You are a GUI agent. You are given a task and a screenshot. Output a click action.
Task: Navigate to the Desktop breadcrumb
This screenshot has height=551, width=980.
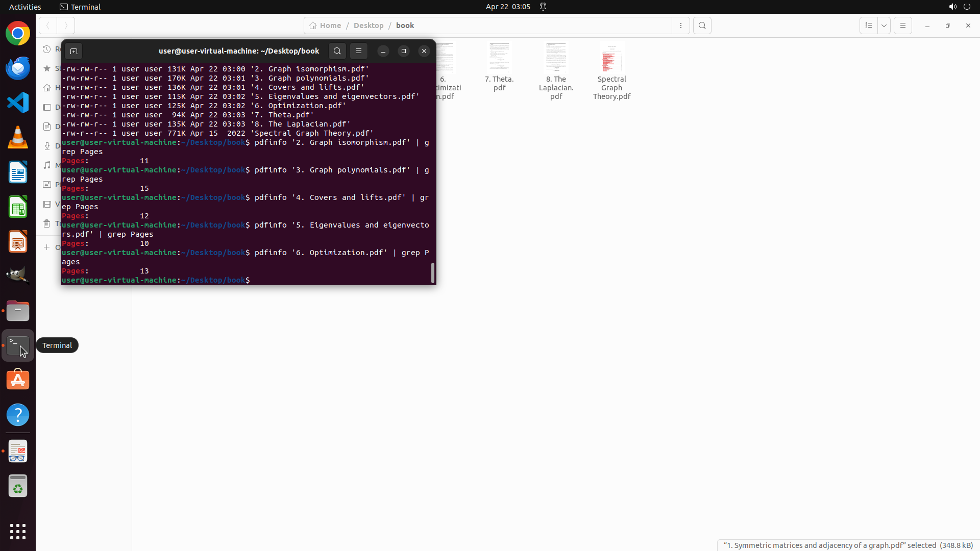click(368, 26)
